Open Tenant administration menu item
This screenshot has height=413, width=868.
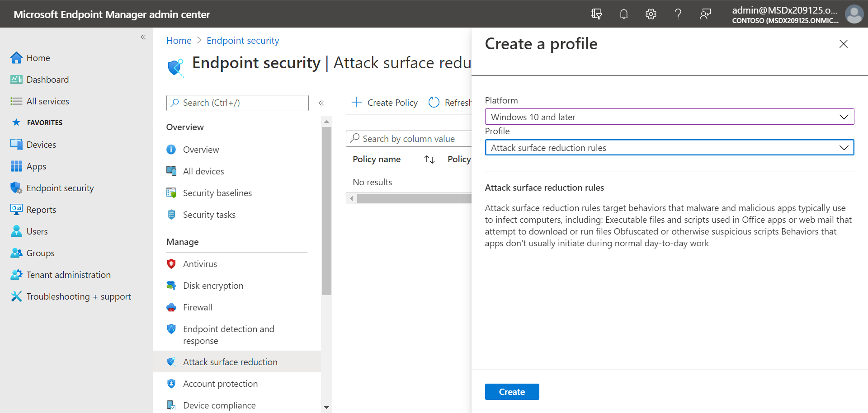tap(68, 275)
